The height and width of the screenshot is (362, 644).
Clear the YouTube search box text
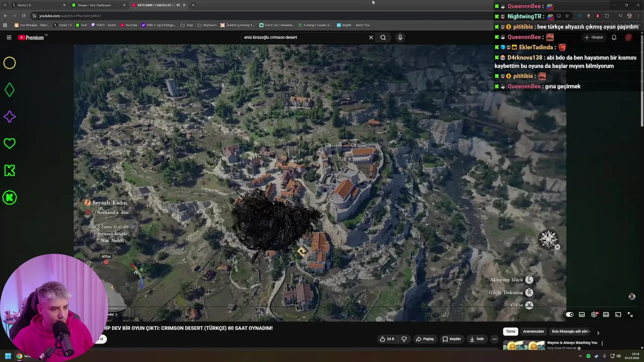[371, 37]
